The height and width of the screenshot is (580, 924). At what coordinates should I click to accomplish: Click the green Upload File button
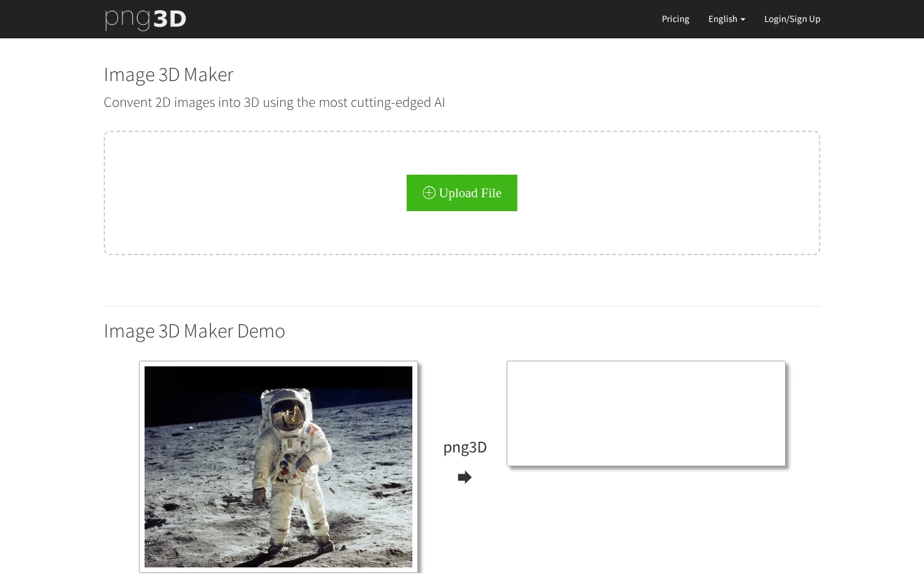462,193
